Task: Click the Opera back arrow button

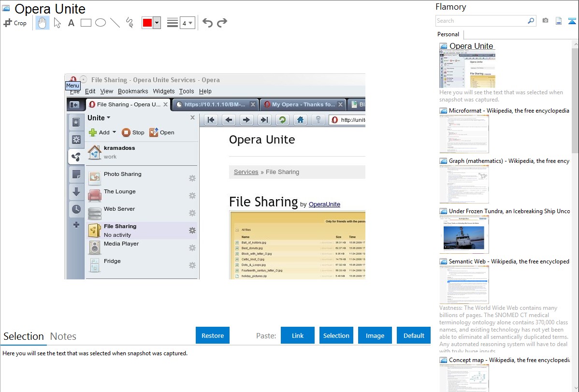Action: click(x=229, y=120)
